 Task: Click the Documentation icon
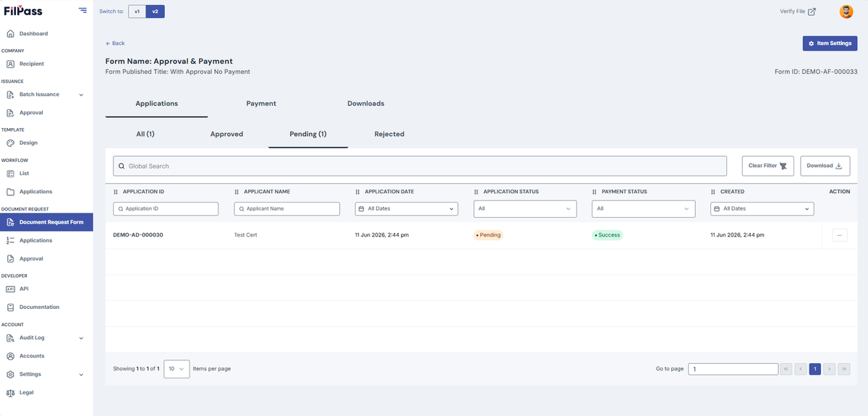[x=10, y=307]
